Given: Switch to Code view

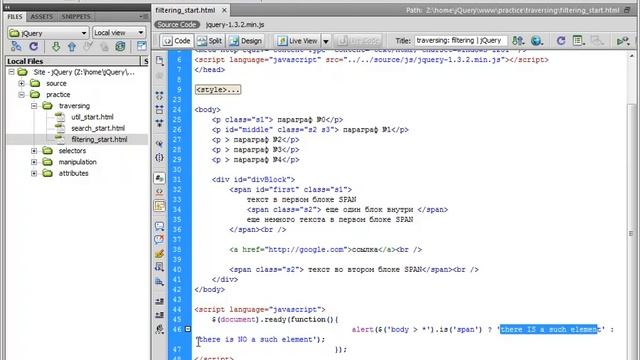Looking at the screenshot, I should point(177,41).
